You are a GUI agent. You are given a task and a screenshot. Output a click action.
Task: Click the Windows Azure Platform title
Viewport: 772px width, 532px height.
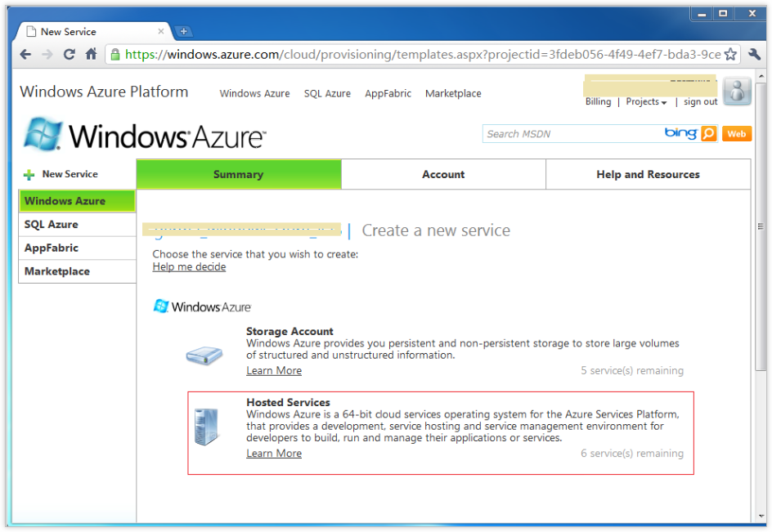pos(104,92)
